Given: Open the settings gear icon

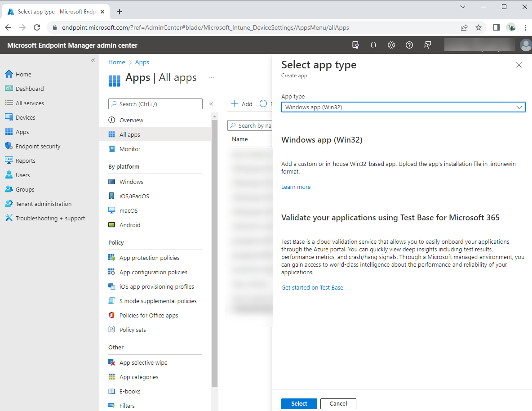Looking at the screenshot, I should [391, 45].
